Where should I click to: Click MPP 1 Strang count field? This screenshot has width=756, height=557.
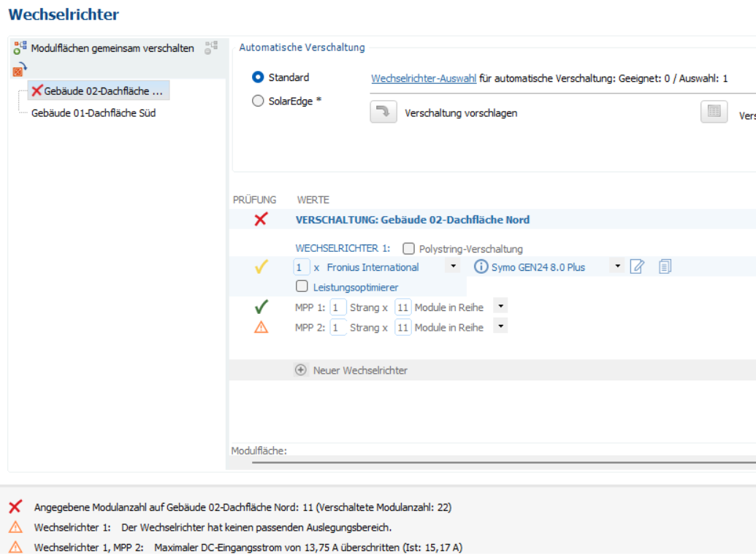click(338, 307)
